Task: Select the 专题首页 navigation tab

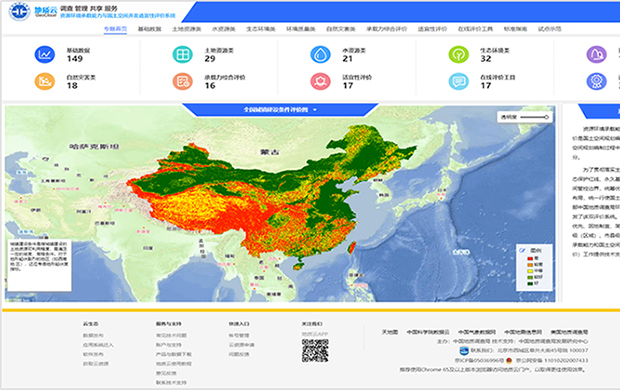Action: [115, 29]
